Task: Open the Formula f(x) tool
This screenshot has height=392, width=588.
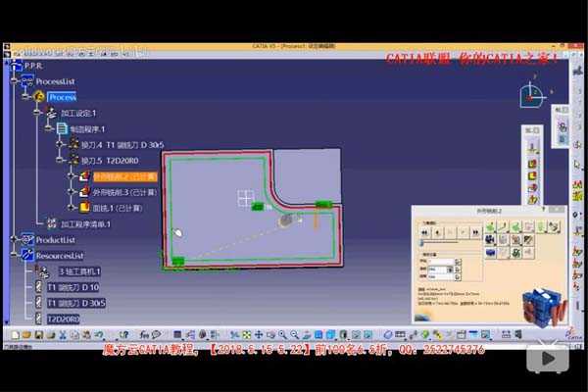Action: (x=144, y=334)
